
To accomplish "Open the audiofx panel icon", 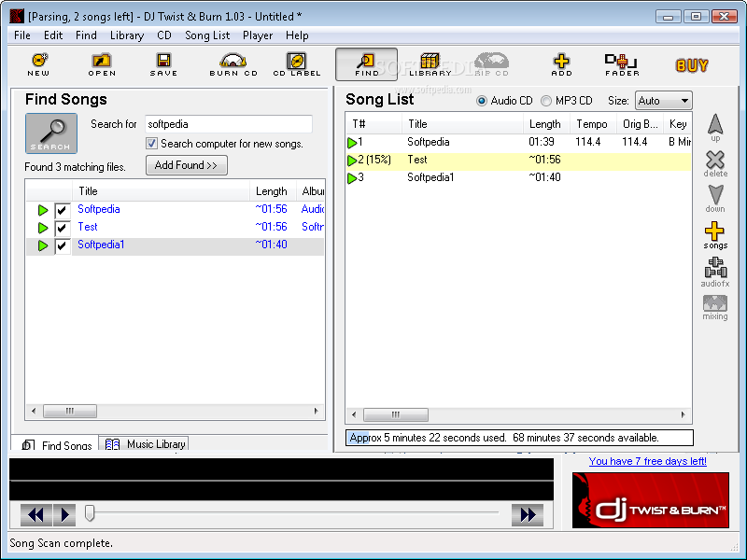I will pos(715,272).
